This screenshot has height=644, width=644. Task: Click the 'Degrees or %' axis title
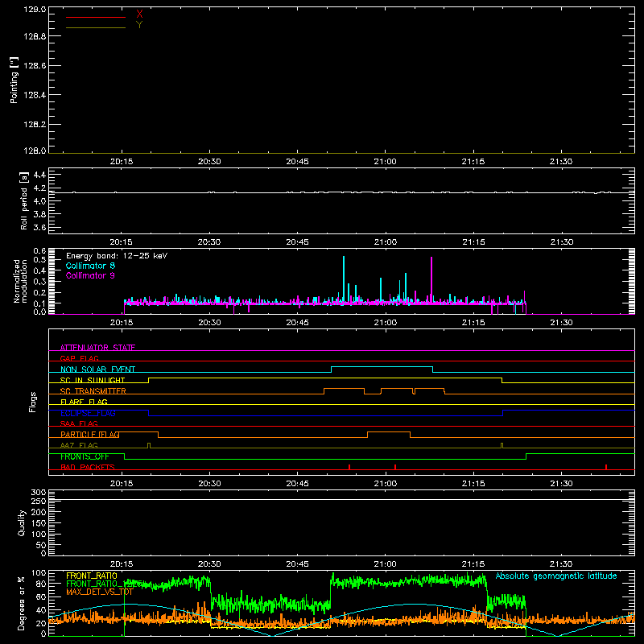tap(22, 603)
